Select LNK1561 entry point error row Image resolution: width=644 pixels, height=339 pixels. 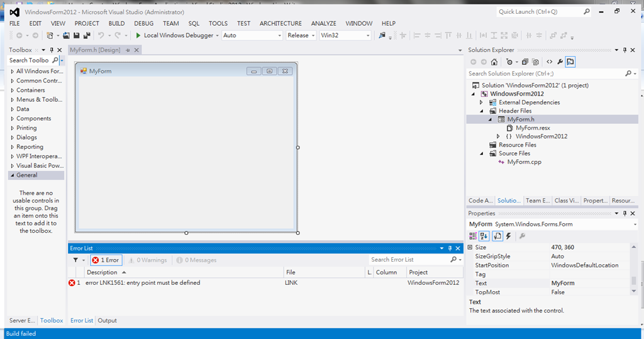coord(265,282)
